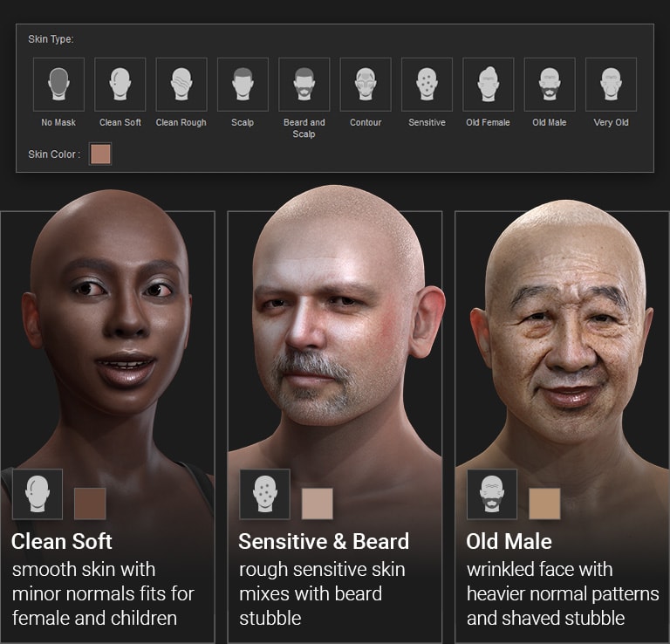Image resolution: width=670 pixels, height=644 pixels.
Task: Choose the Clean Soft skin type icon
Action: tap(120, 85)
